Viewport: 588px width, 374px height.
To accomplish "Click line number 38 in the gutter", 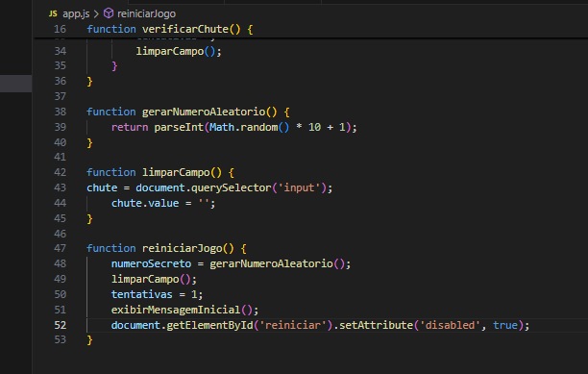I will click(x=60, y=112).
